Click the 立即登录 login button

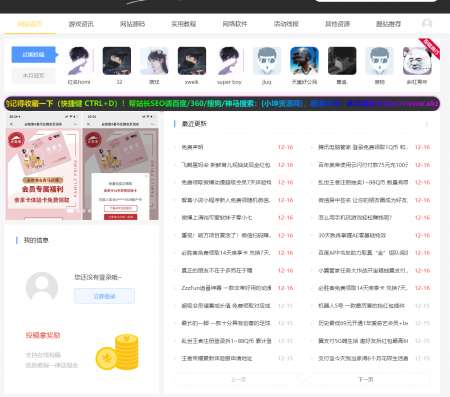(x=104, y=296)
